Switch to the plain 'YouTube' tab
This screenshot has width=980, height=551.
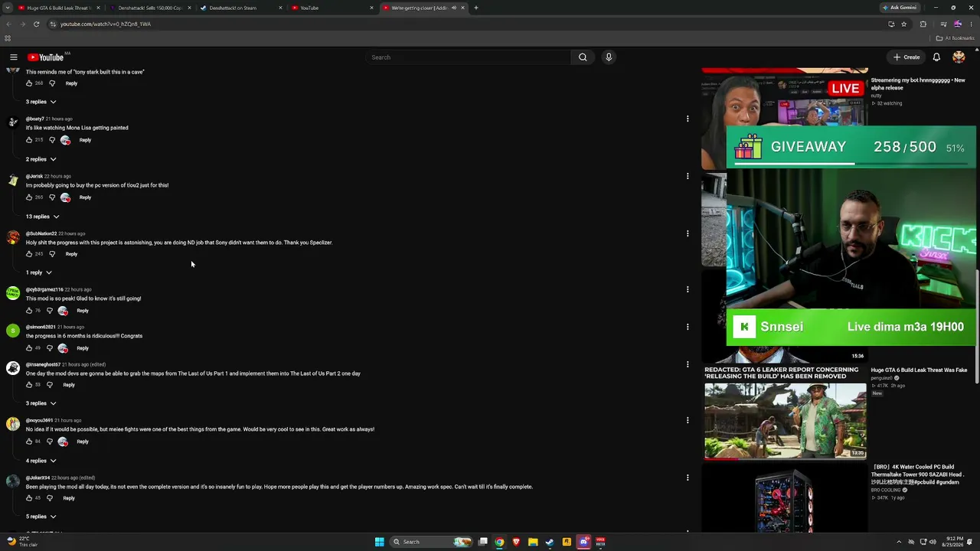pyautogui.click(x=332, y=8)
